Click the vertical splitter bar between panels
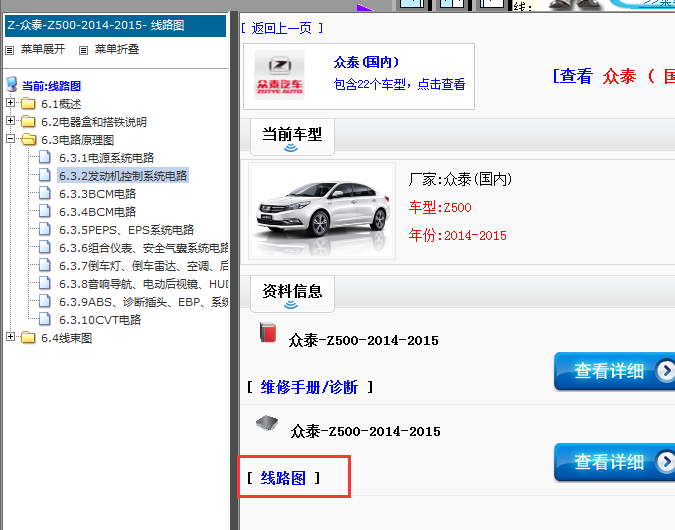The image size is (675, 530). pyautogui.click(x=234, y=270)
